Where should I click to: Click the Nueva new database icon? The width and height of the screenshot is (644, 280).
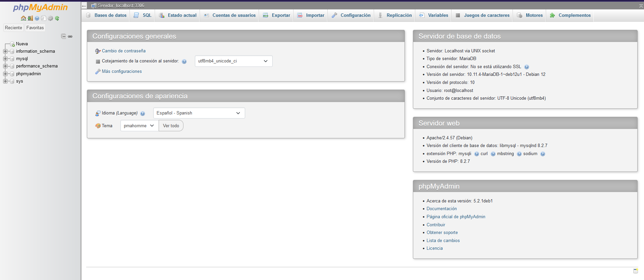coord(12,44)
